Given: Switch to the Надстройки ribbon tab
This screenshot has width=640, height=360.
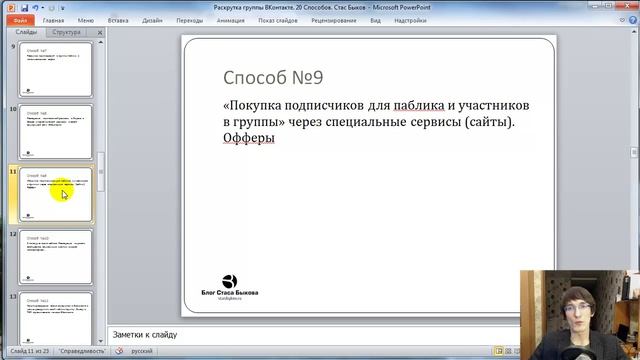Looking at the screenshot, I should pos(411,20).
